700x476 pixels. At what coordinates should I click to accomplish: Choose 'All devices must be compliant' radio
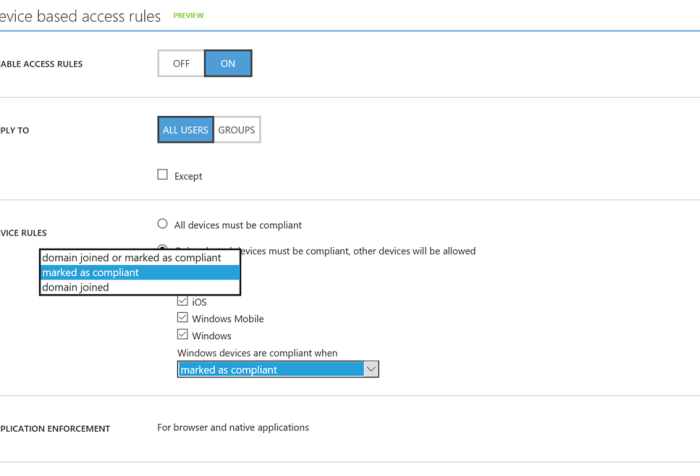(163, 224)
